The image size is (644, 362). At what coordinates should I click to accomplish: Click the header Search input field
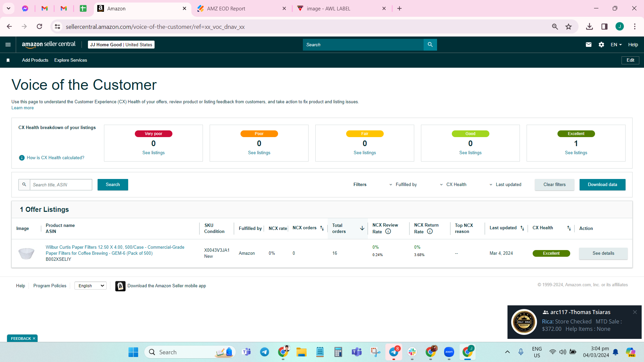coord(363,45)
